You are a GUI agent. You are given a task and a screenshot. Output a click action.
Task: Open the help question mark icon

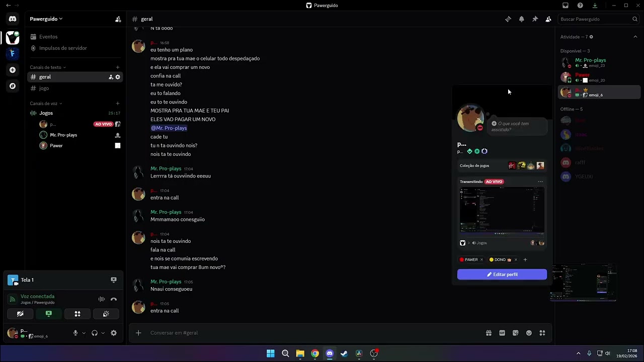pyautogui.click(x=580, y=6)
